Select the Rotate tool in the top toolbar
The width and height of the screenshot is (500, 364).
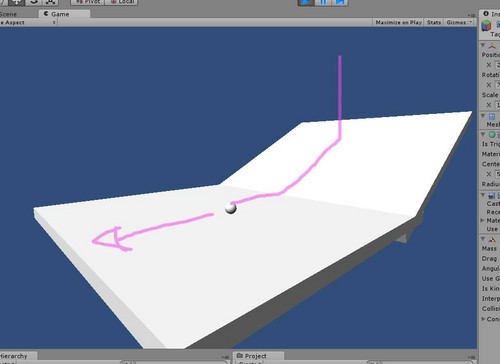point(34,2)
